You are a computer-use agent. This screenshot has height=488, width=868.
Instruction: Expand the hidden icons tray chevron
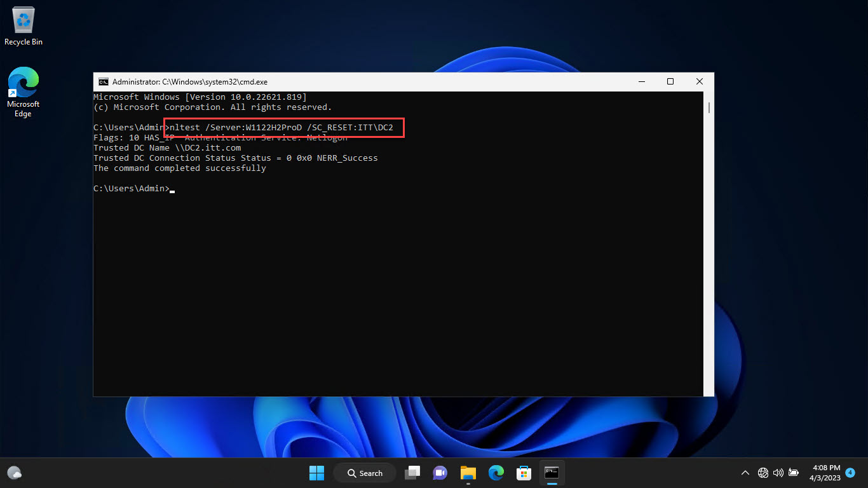pyautogui.click(x=745, y=473)
